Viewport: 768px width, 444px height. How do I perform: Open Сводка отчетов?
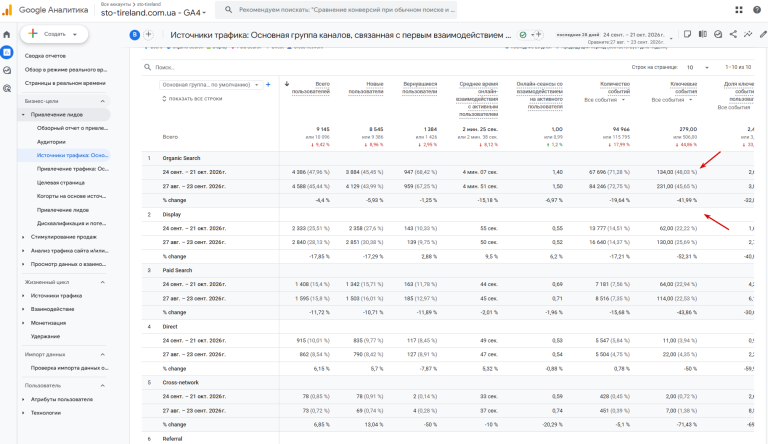[x=45, y=56]
